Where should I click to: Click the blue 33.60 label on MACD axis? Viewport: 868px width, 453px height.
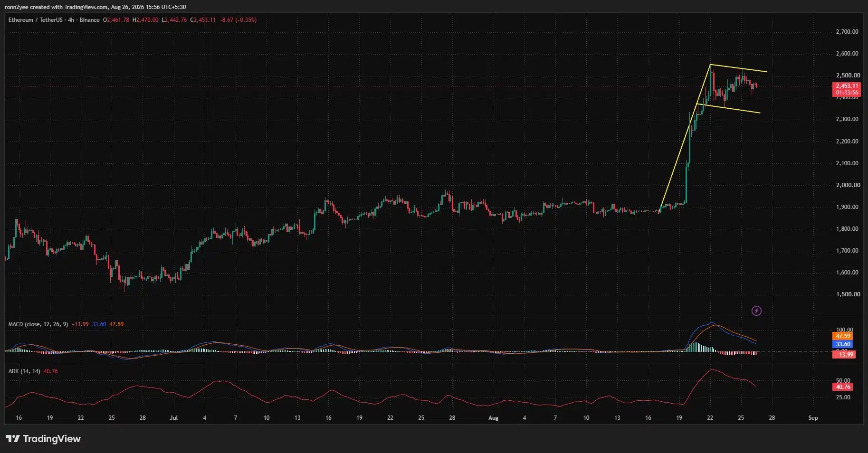pyautogui.click(x=843, y=344)
